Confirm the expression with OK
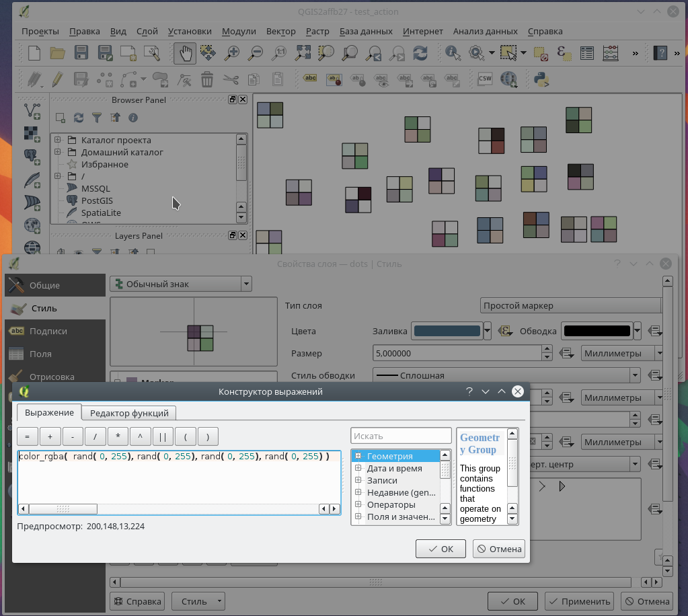The height and width of the screenshot is (616, 688). point(440,548)
